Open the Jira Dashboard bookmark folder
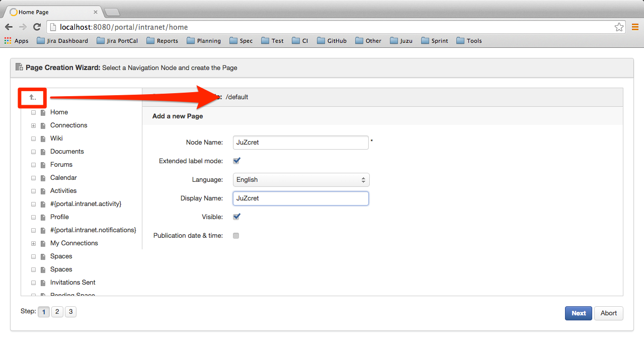Viewport: 644px width, 338px height. (62, 41)
